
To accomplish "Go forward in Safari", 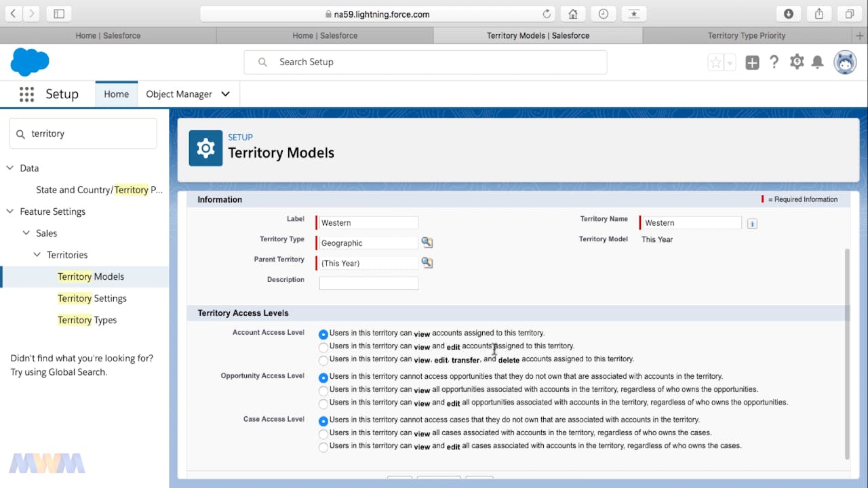I will tap(31, 14).
